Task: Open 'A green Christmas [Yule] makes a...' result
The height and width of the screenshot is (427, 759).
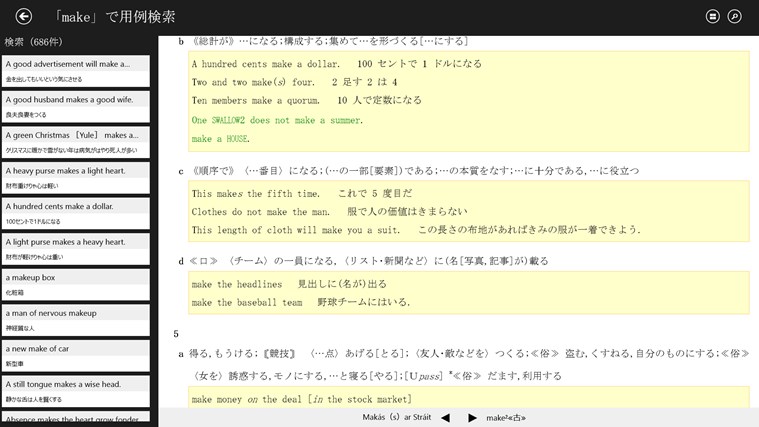Action: point(77,141)
